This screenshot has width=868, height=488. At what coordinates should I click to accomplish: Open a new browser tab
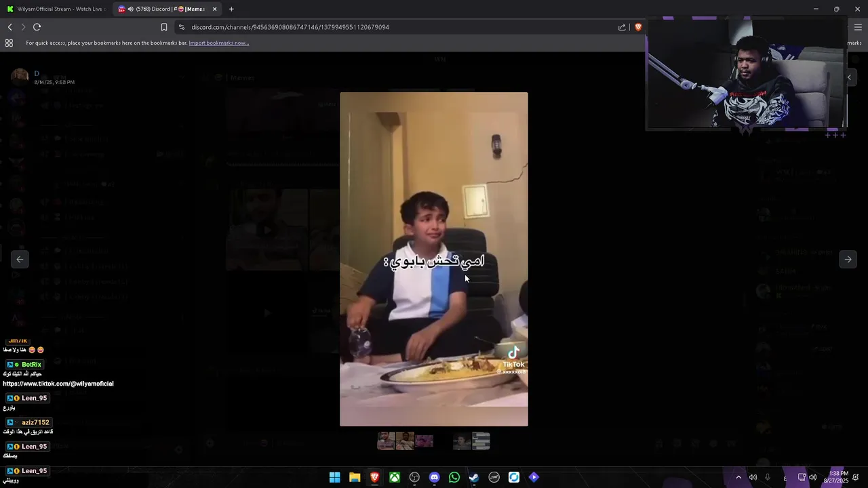click(x=231, y=9)
